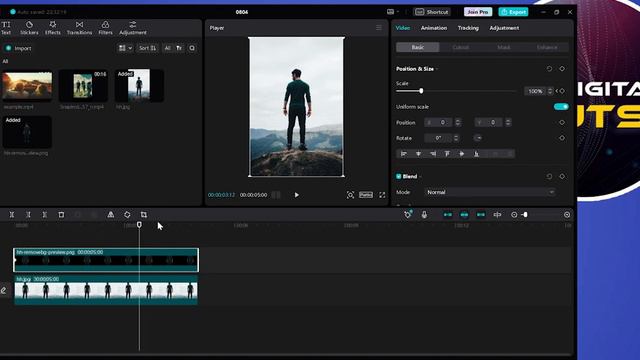Click the player zoom-to-fit icon
The height and width of the screenshot is (360, 640).
point(350,195)
